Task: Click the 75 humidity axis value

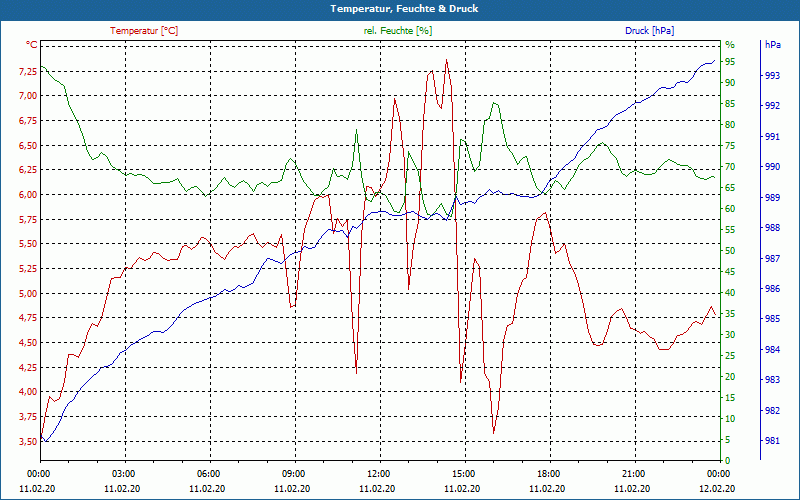Action: pos(730,146)
